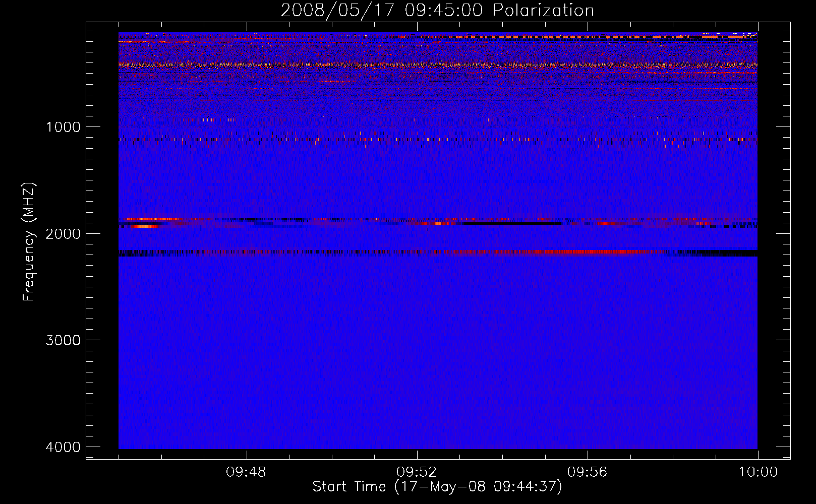The width and height of the screenshot is (816, 504).
Task: Click the 'Start Time (17-May-08 09:44:37)' label
Action: [437, 487]
